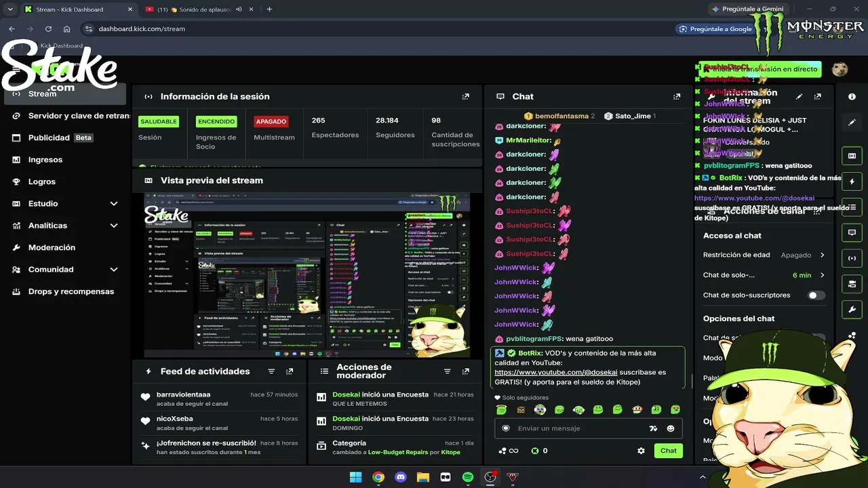Open the channel points infinity icon
This screenshot has width=868, height=488.
tap(509, 451)
